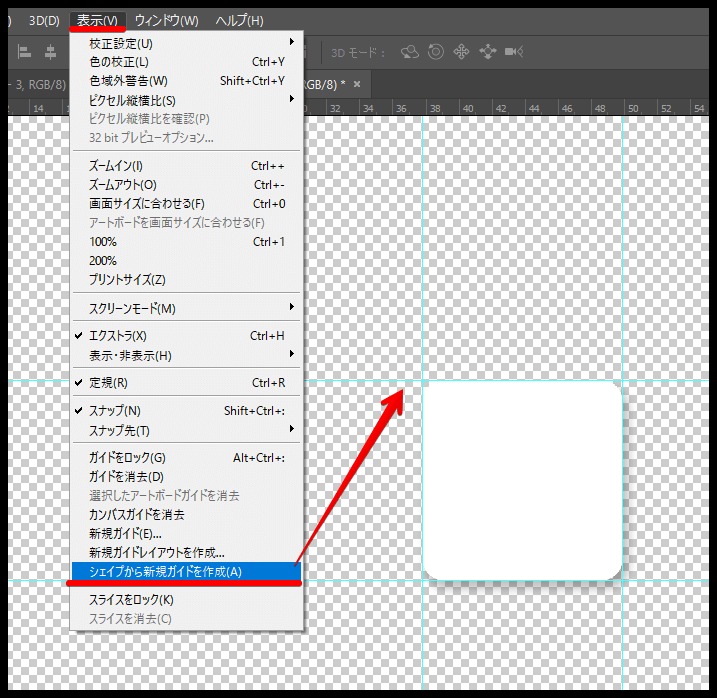
Task: Close the open document tab
Action: point(356,82)
